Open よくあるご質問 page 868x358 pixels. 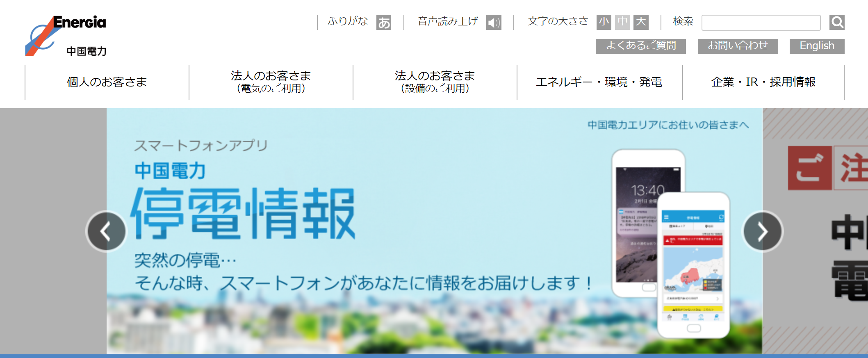pyautogui.click(x=641, y=46)
